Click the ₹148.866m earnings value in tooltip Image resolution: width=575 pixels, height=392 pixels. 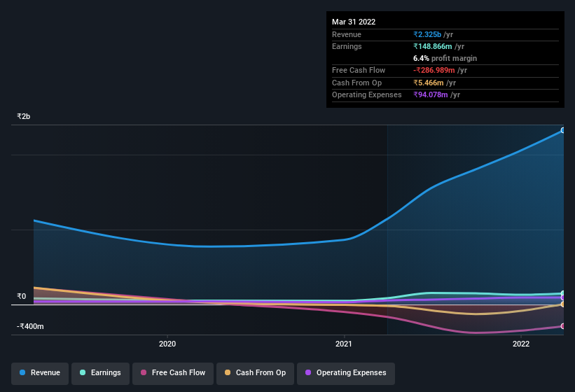tap(433, 46)
